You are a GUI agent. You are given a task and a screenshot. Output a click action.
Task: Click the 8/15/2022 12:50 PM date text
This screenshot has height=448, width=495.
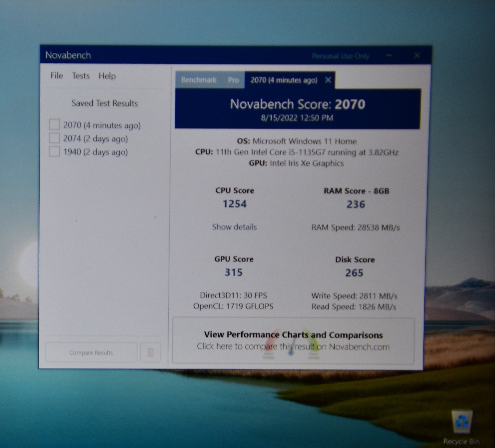point(297,118)
